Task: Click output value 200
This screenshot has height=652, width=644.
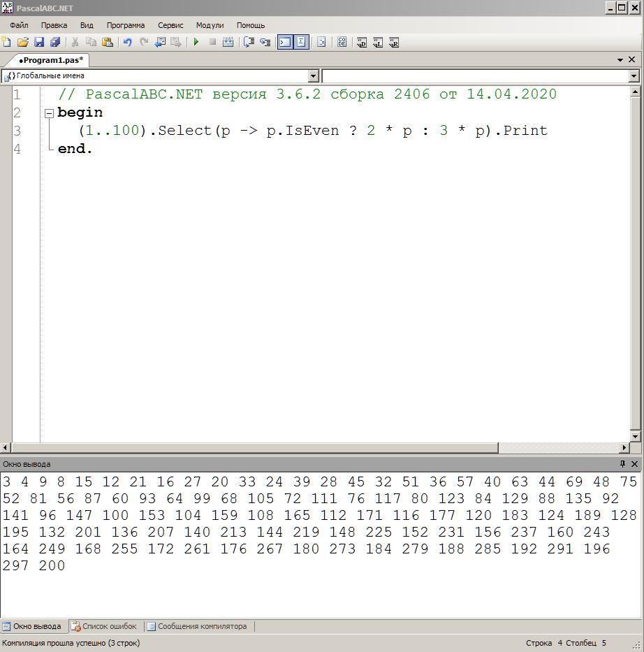Action: point(52,565)
